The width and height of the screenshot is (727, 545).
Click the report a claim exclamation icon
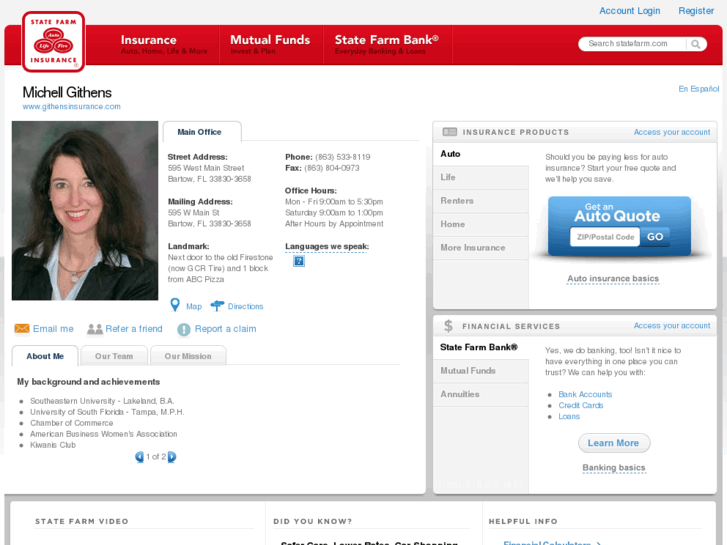[184, 329]
